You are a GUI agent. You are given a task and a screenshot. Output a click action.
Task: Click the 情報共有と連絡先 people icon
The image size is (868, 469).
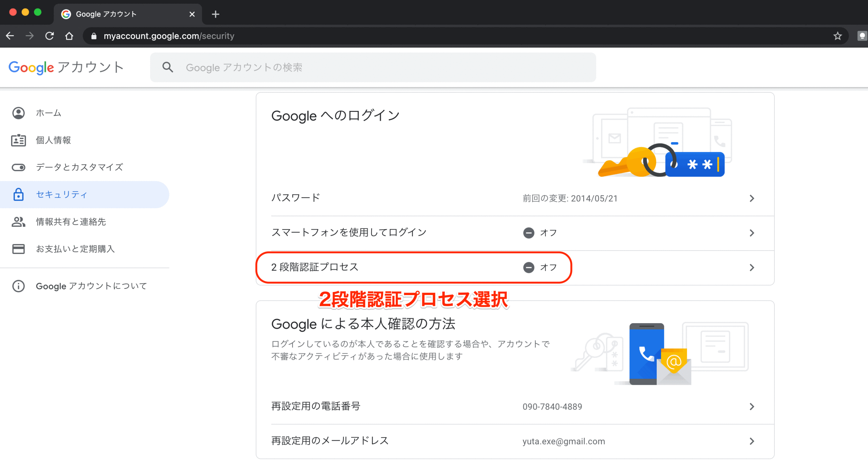pos(18,222)
